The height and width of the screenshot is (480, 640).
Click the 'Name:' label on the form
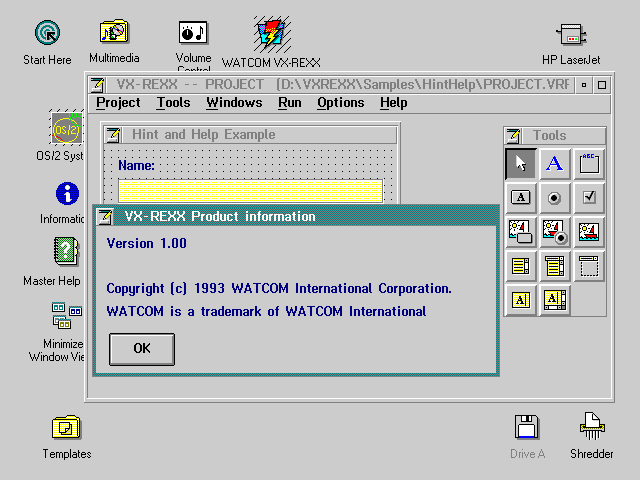pos(136,166)
